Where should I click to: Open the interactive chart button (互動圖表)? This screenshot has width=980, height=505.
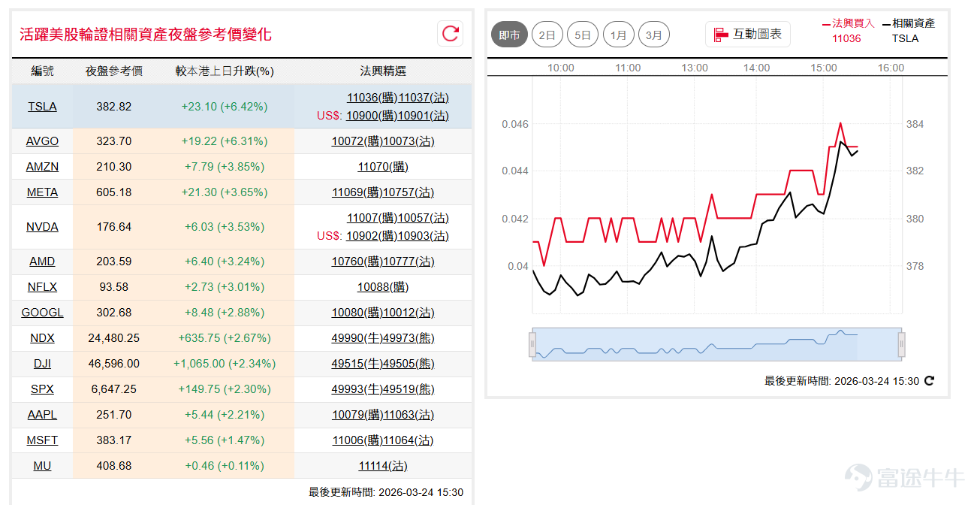748,34
